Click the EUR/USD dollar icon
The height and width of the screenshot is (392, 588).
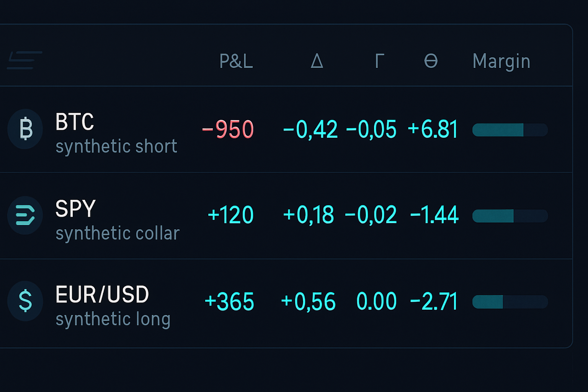[x=25, y=301]
